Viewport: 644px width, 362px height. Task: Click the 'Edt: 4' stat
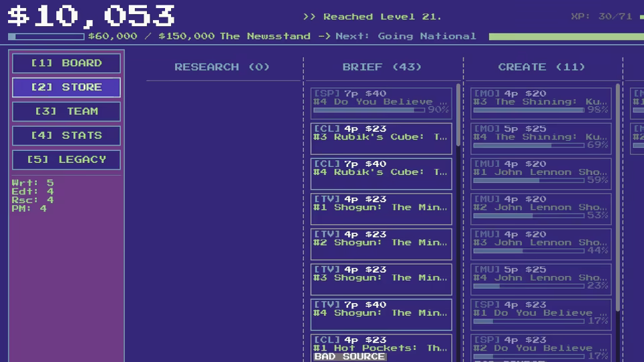pyautogui.click(x=32, y=191)
